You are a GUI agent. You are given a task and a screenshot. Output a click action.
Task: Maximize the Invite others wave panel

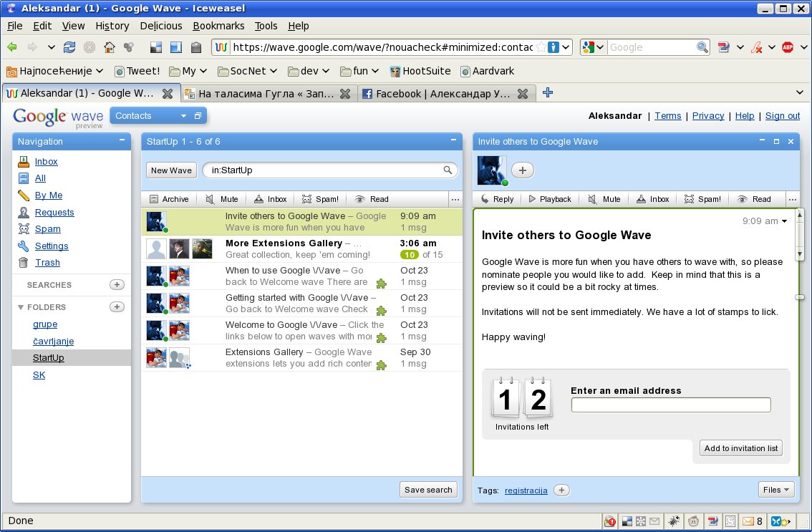(776, 141)
